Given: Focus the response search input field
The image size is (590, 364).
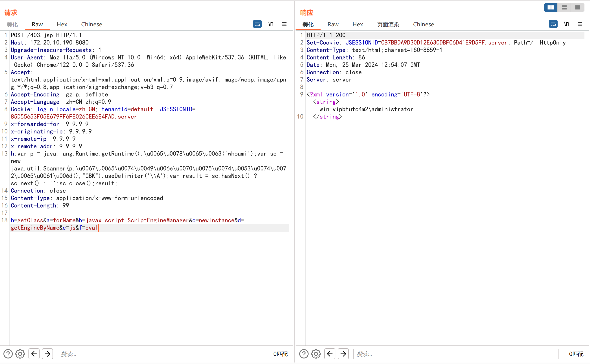Looking at the screenshot, I should click(456, 354).
